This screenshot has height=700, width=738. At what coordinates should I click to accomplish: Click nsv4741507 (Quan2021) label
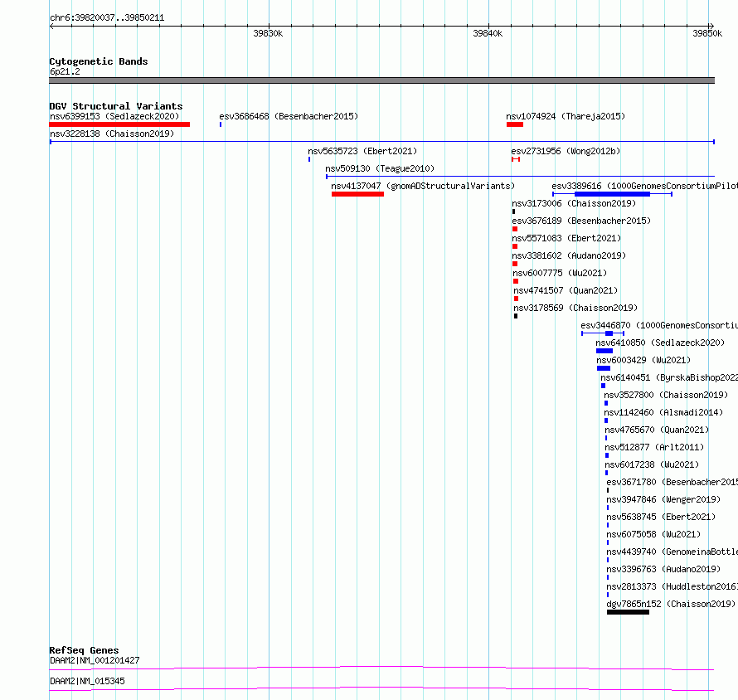click(x=566, y=290)
